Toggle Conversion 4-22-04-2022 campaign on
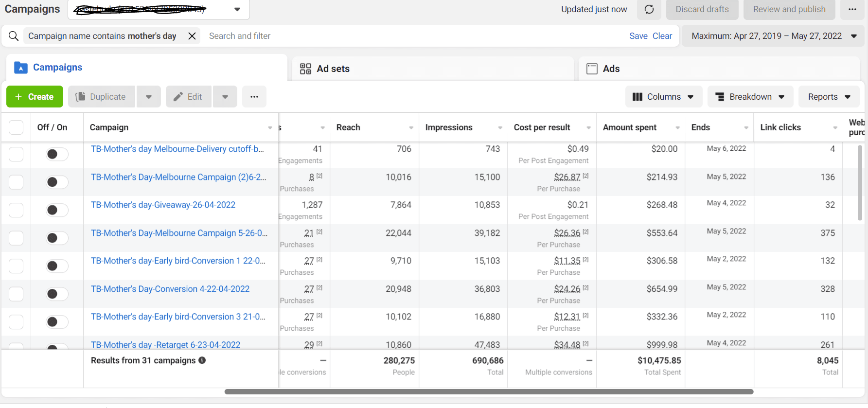The width and height of the screenshot is (868, 408). point(57,294)
